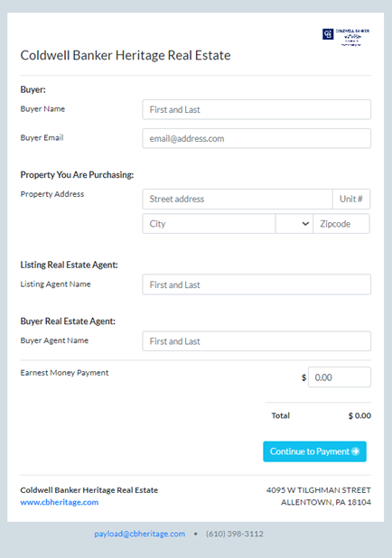Screen dimensions: 392x558
Task: Click the arrow icon on Continue to Payment
Action: (355, 451)
